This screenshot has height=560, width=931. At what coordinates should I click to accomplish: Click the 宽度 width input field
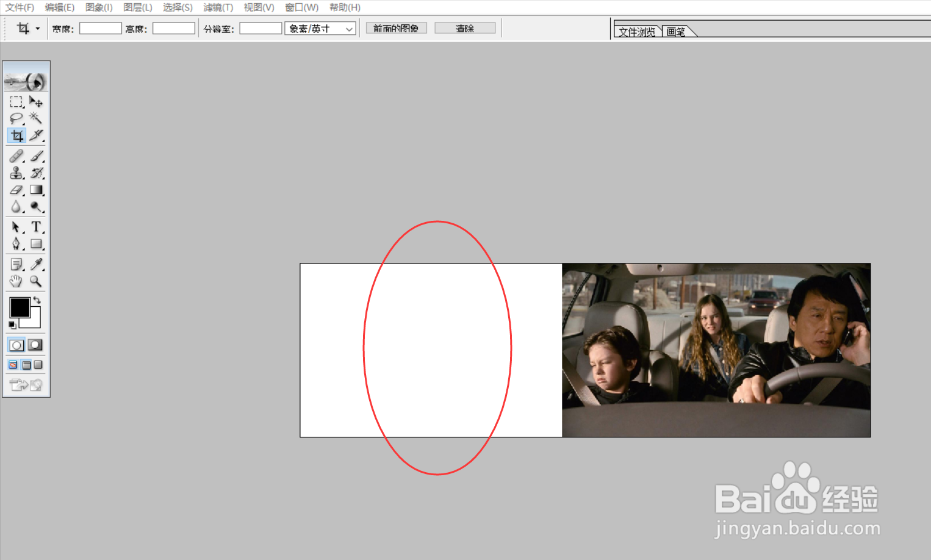101,29
